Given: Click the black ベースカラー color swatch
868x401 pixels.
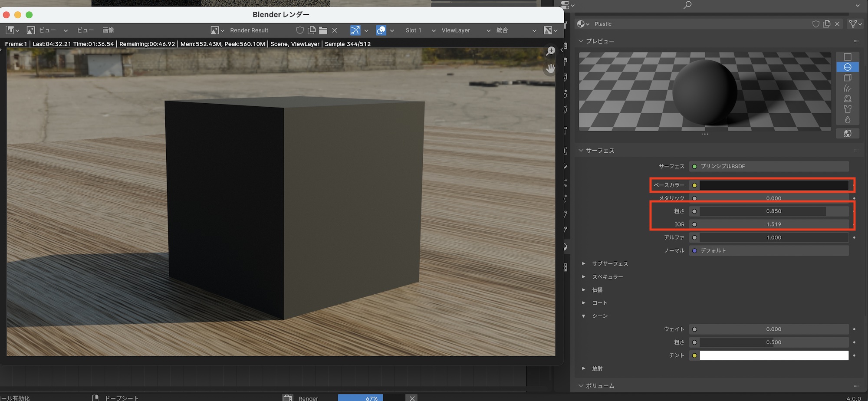Looking at the screenshot, I should click(773, 185).
